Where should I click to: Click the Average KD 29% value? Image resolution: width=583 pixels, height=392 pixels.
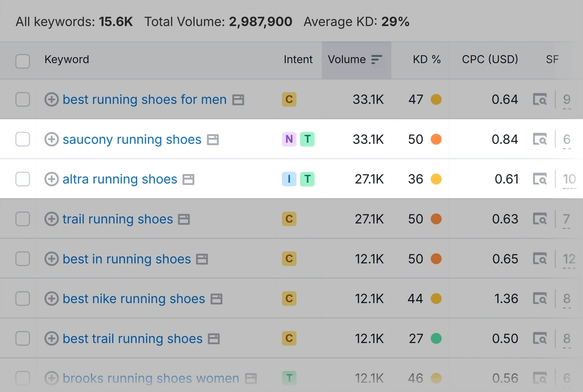click(395, 21)
